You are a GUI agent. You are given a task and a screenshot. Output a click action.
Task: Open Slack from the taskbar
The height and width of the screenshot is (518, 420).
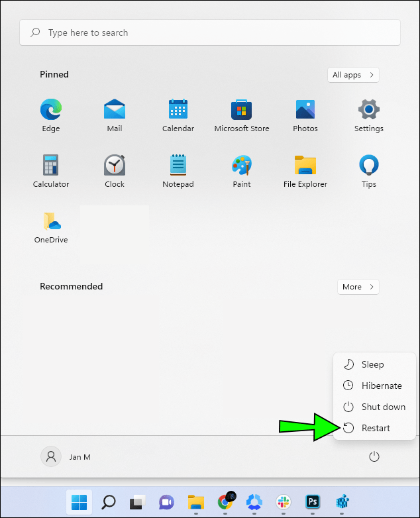tap(283, 502)
